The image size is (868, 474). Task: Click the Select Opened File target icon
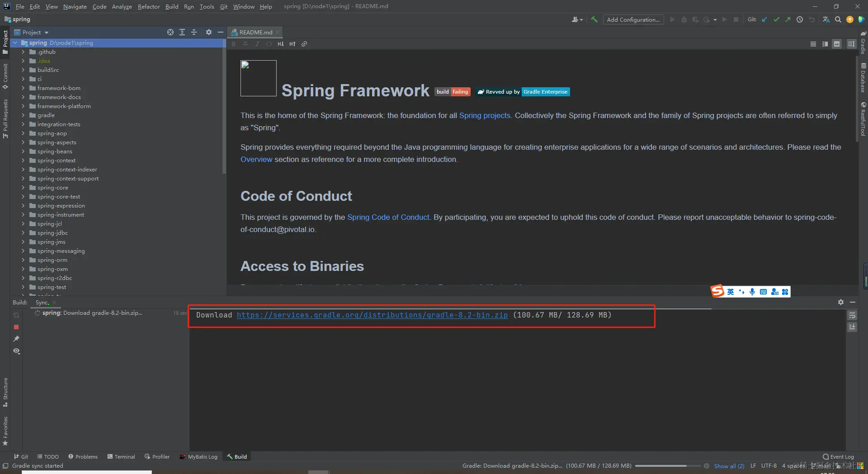click(x=170, y=32)
